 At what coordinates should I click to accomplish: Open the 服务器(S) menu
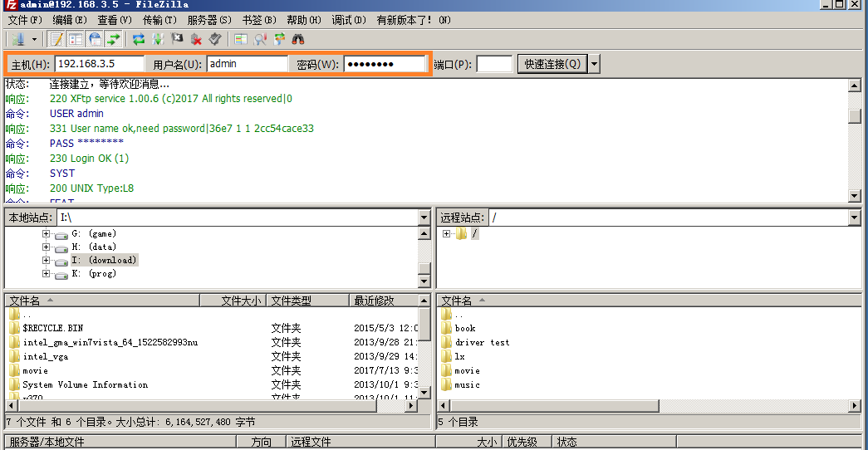point(209,20)
